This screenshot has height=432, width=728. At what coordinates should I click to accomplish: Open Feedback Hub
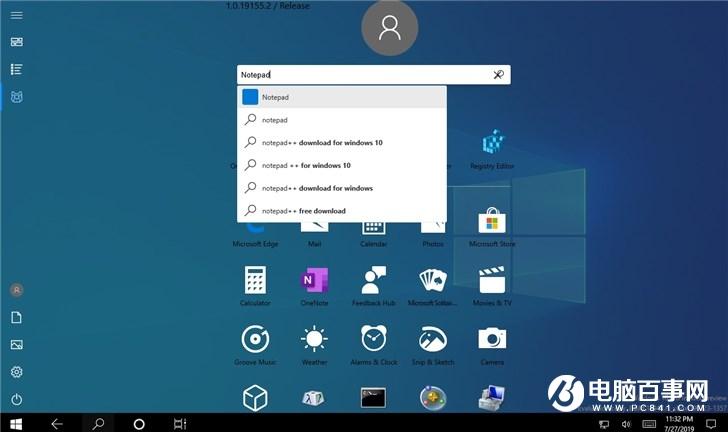coord(374,285)
